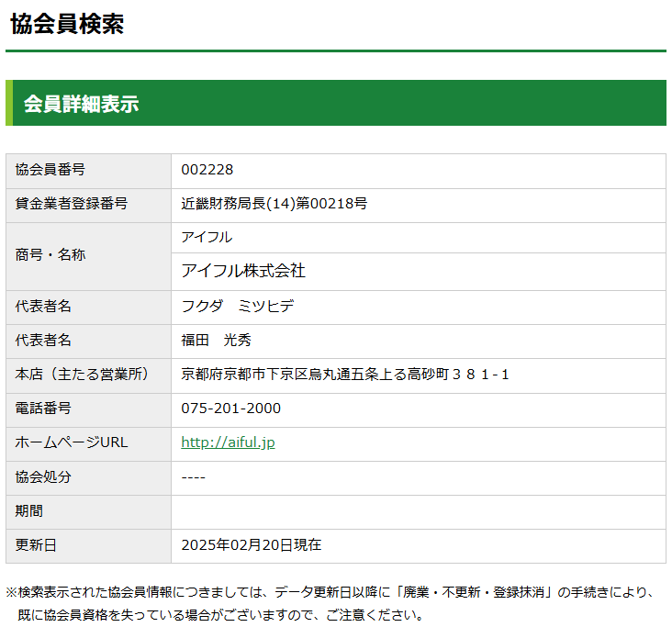Click the 期間 label cell
This screenshot has width=672, height=627.
click(x=29, y=510)
